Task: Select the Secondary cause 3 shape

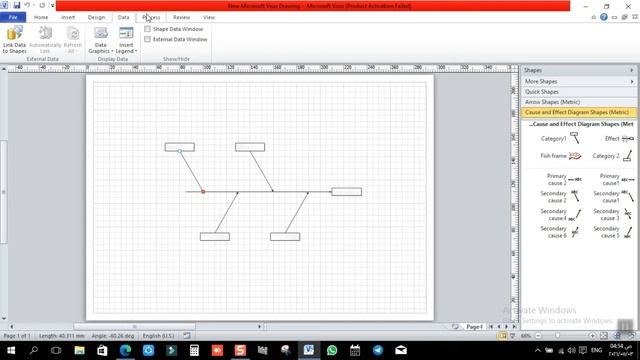Action: pyautogui.click(x=613, y=215)
